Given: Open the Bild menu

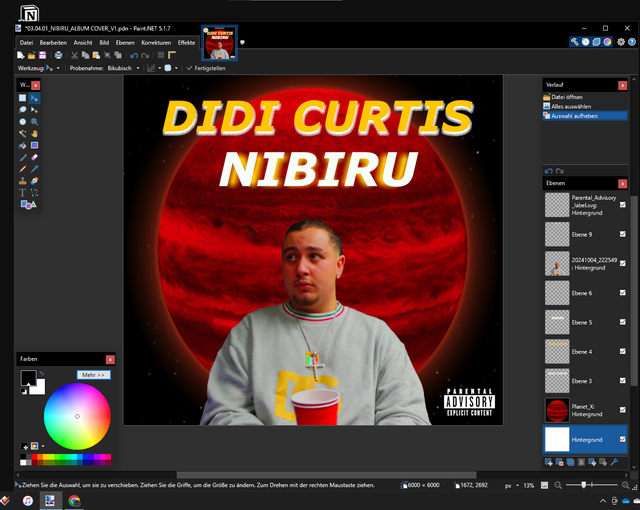Looking at the screenshot, I should click(104, 42).
